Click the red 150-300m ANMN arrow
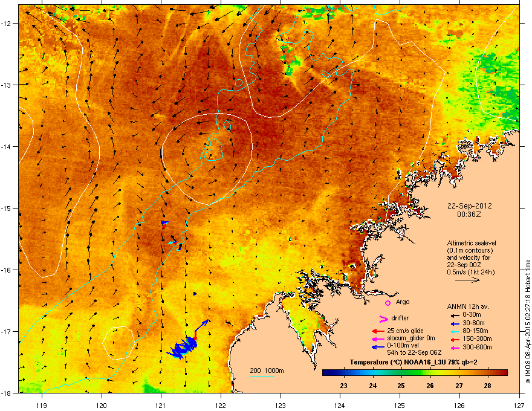Image resolution: width=532 pixels, height=411 pixels. (x=455, y=338)
